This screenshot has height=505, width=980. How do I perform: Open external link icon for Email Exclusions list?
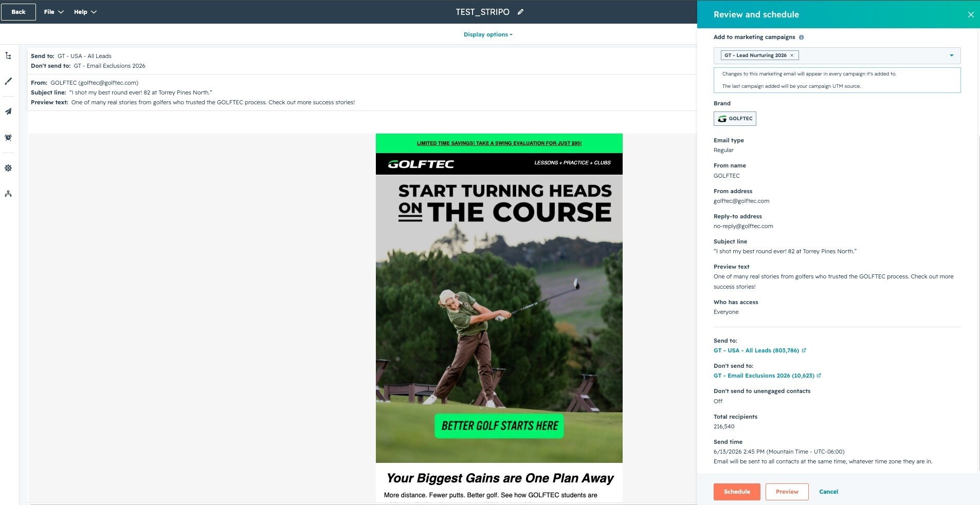(x=819, y=376)
